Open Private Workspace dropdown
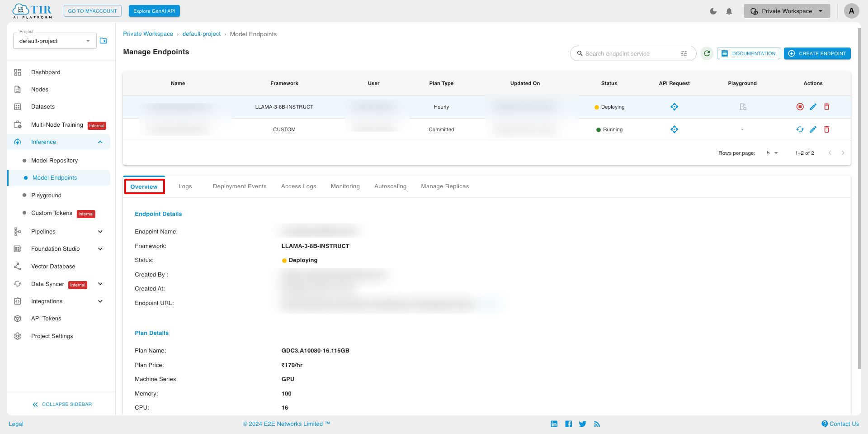Viewport: 868px width, 434px height. pos(787,11)
